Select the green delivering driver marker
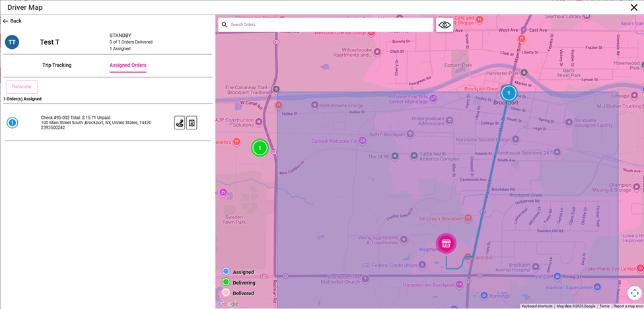This screenshot has width=644, height=309. [x=260, y=148]
